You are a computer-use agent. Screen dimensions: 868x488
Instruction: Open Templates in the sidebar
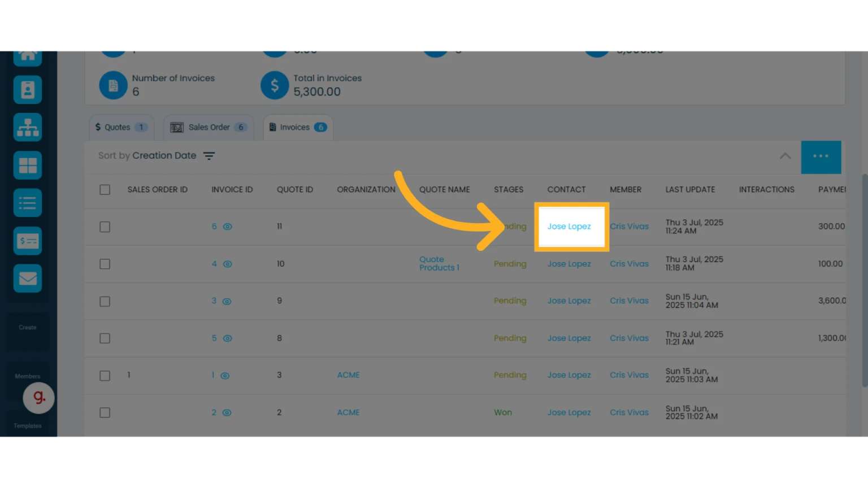coord(28,426)
